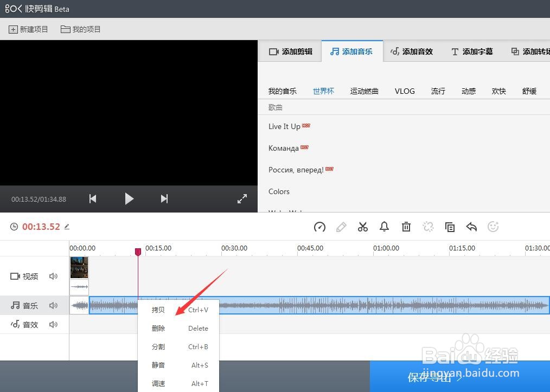
Task: Select song Россия, вперед!
Action: click(x=296, y=170)
